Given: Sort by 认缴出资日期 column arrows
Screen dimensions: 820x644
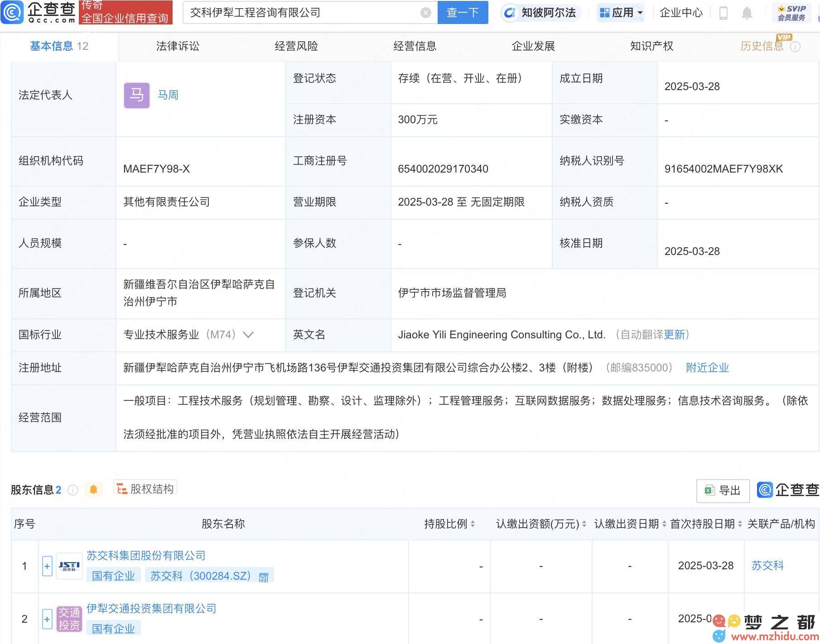Looking at the screenshot, I should [664, 524].
